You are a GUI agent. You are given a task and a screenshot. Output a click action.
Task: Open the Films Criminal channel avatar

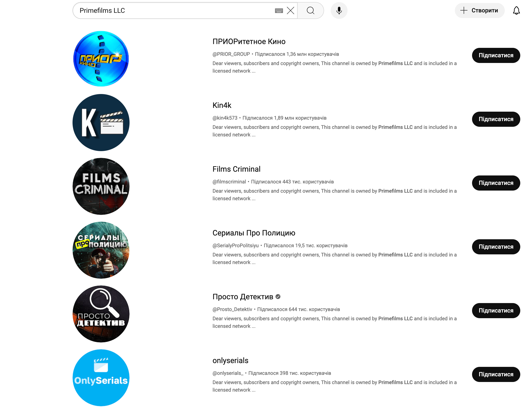click(101, 186)
